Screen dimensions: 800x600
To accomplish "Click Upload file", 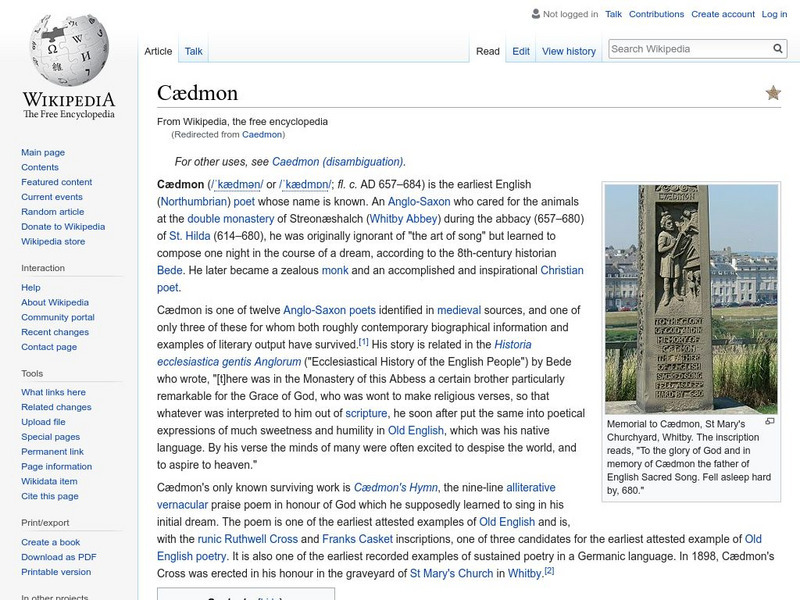I will click(43, 421).
